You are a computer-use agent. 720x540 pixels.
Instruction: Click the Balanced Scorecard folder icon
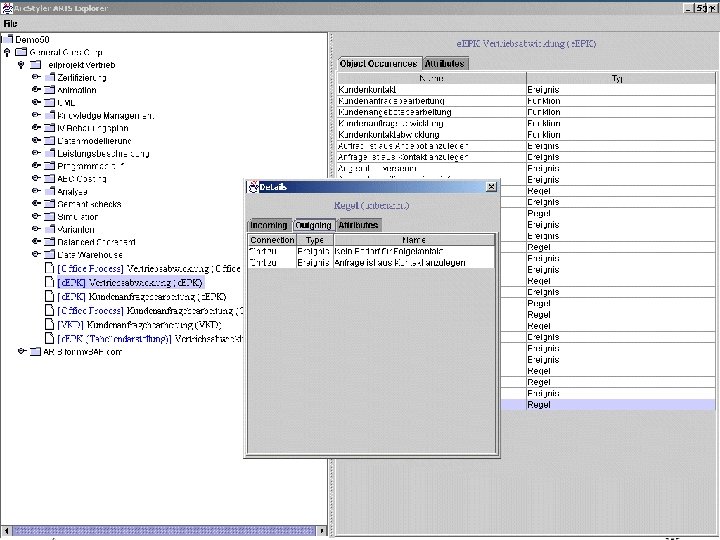click(50, 241)
